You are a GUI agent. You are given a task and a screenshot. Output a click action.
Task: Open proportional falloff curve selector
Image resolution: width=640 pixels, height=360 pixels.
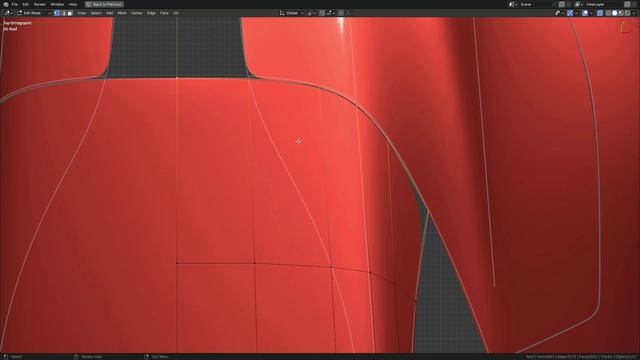[348, 13]
